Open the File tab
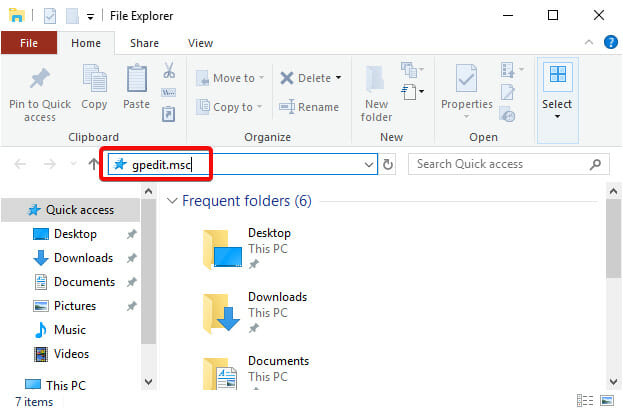 [x=29, y=43]
